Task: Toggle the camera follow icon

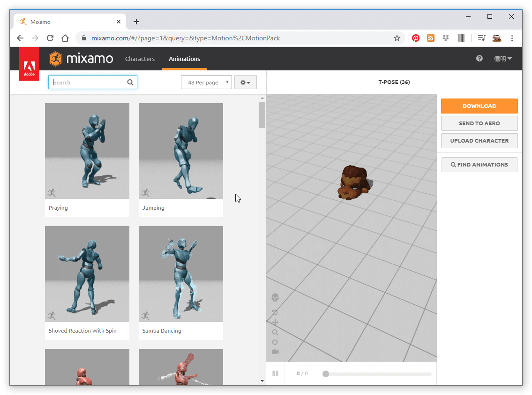Action: pos(275,352)
